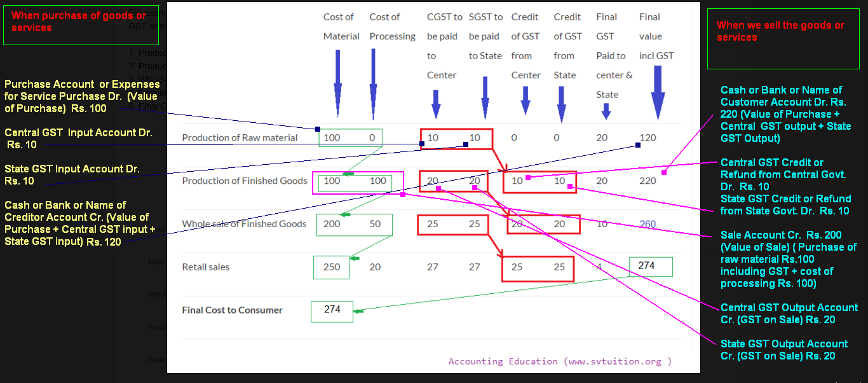Click the green-bordered 274 value box
This screenshot has height=383, width=868.
[x=649, y=266]
